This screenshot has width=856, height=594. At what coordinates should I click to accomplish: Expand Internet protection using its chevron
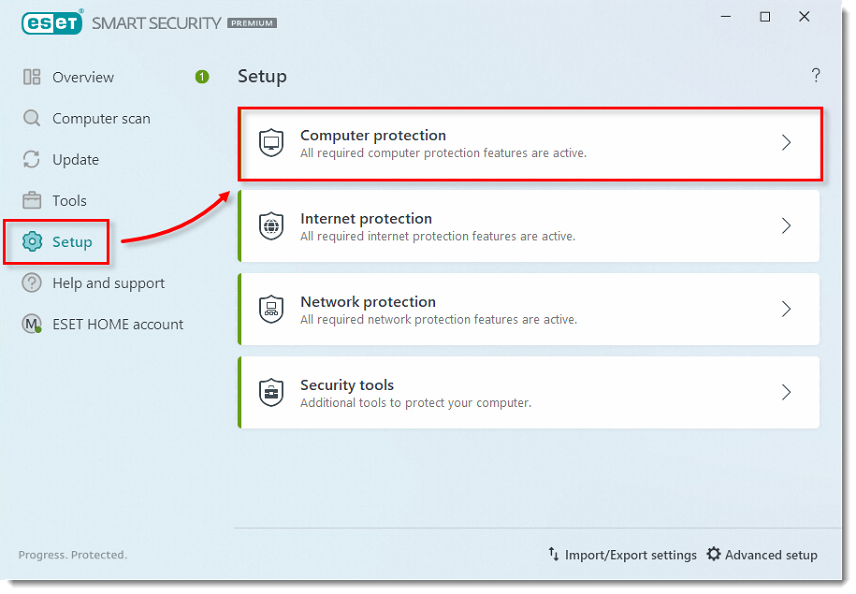click(x=786, y=225)
